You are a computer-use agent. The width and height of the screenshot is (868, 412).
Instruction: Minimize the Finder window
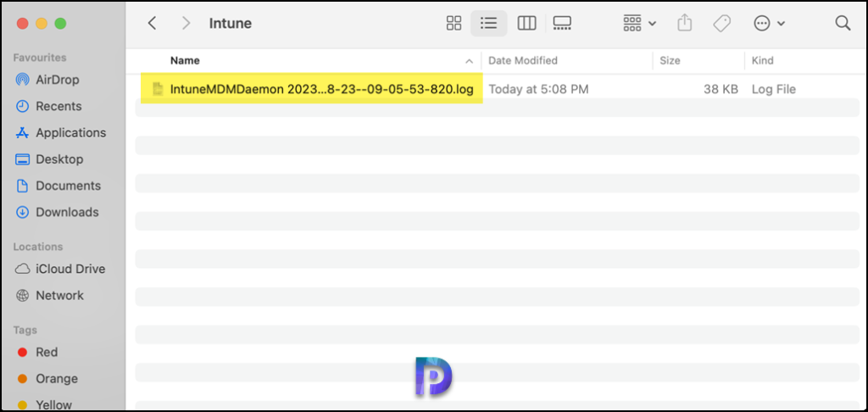point(42,23)
